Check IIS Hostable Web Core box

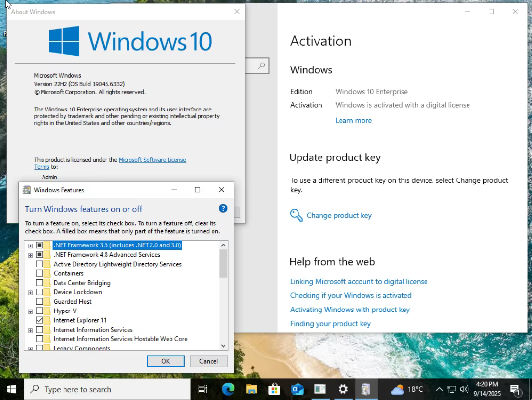40,339
